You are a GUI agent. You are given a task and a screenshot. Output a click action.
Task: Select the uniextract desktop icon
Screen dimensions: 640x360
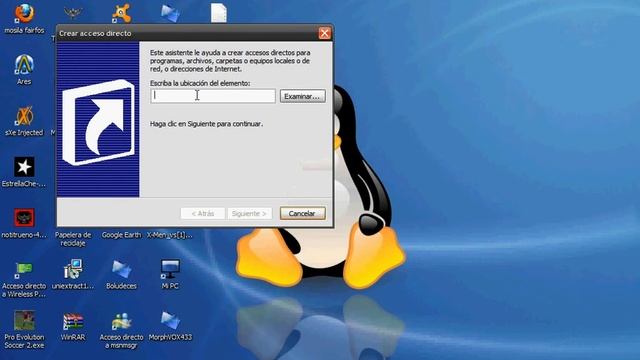pyautogui.click(x=73, y=269)
